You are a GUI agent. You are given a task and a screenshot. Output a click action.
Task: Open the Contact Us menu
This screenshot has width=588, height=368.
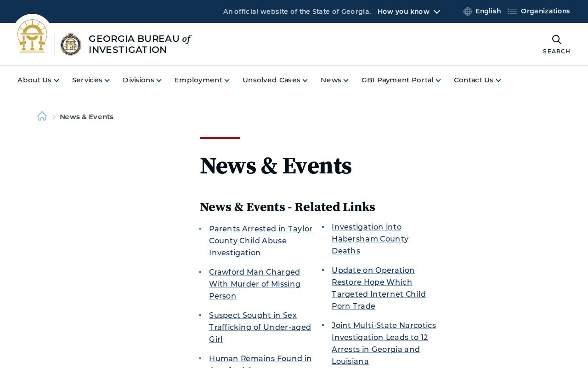477,80
